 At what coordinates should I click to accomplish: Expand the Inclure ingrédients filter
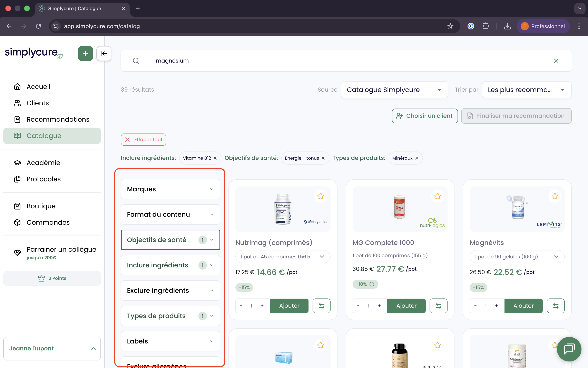pyautogui.click(x=170, y=265)
